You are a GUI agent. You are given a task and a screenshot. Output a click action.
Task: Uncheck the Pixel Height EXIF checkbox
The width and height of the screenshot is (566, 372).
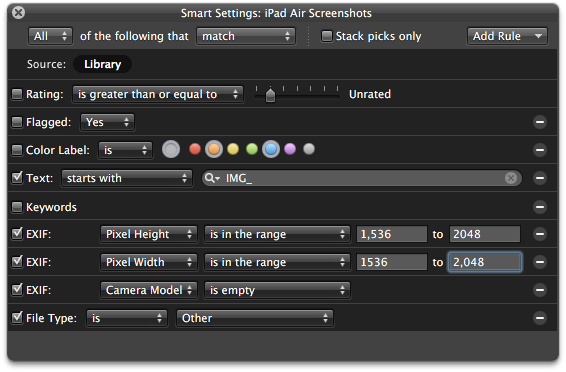(x=17, y=234)
